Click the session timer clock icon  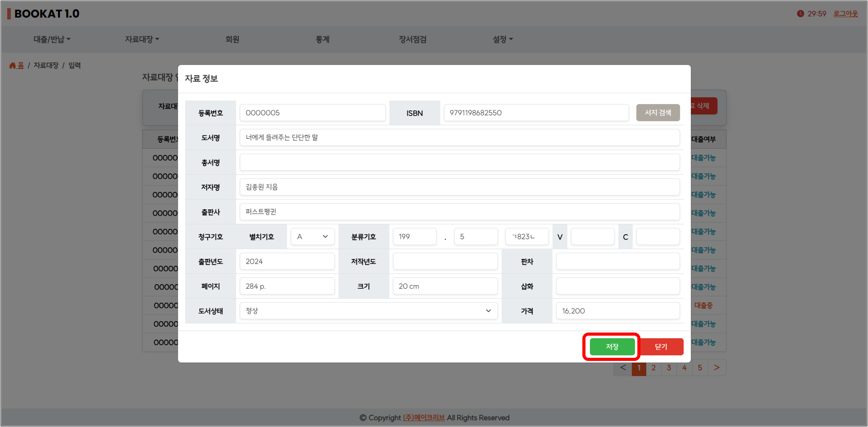tap(800, 14)
